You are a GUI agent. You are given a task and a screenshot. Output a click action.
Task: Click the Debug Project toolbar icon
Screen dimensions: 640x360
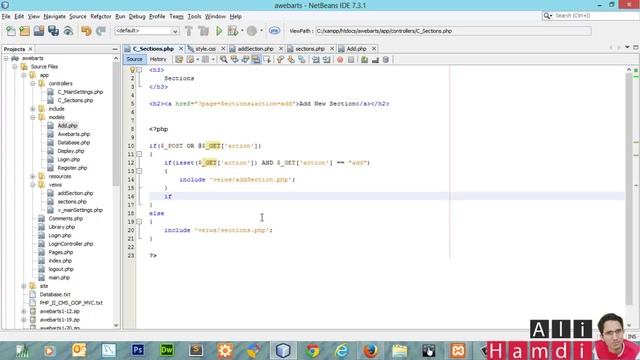(x=233, y=31)
